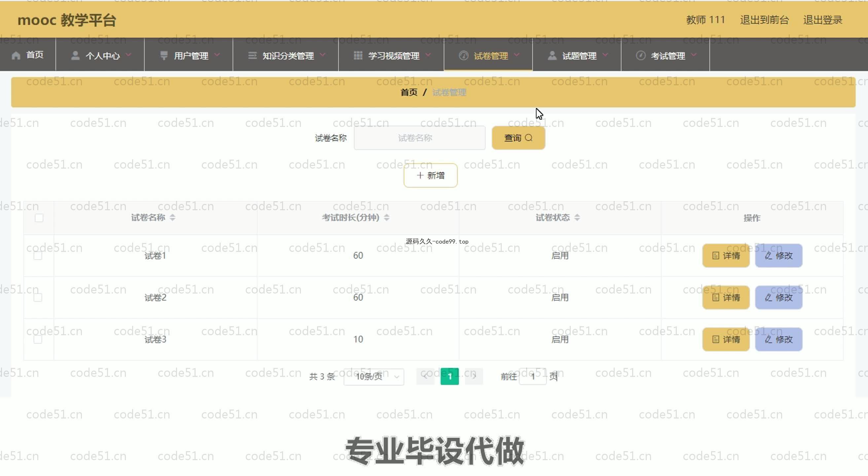Image resolution: width=868 pixels, height=476 pixels.
Task: Open the 10条/页 page size dropdown
Action: point(374,376)
